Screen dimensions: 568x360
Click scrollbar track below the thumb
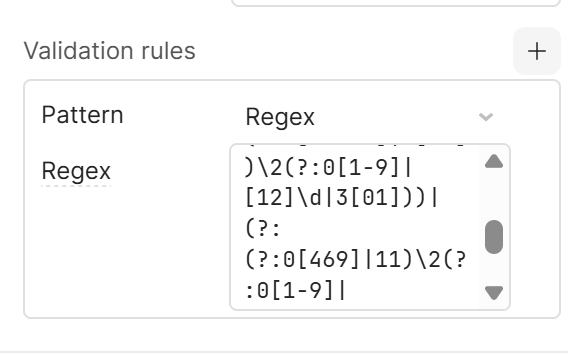click(x=494, y=269)
